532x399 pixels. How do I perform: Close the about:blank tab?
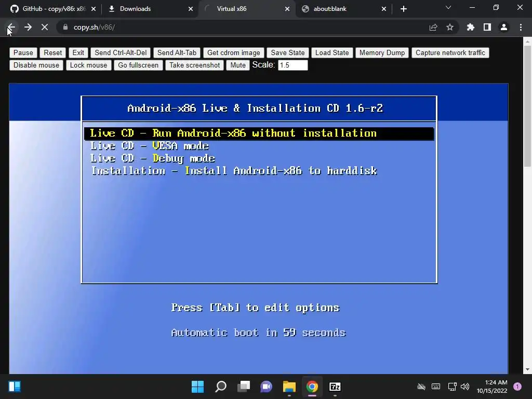(x=384, y=9)
